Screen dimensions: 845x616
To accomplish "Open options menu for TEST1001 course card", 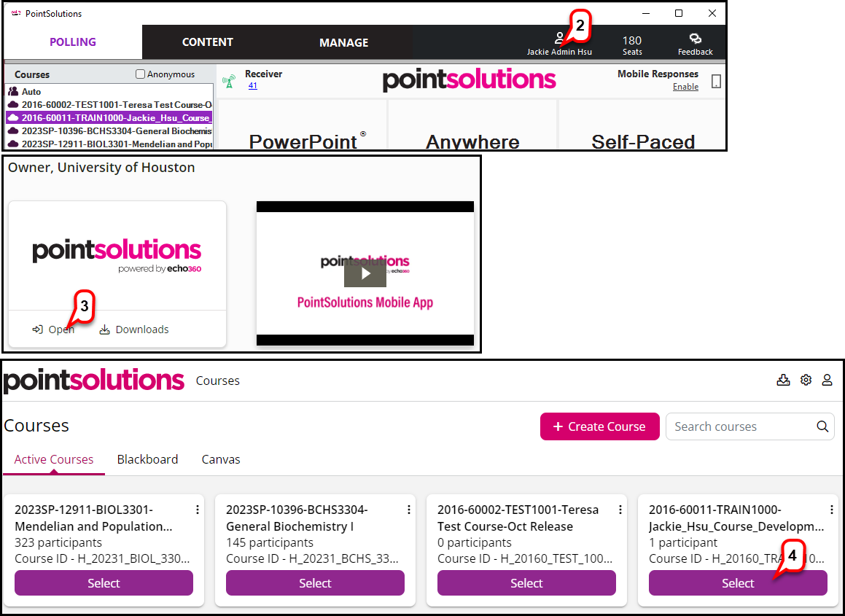I will [620, 510].
